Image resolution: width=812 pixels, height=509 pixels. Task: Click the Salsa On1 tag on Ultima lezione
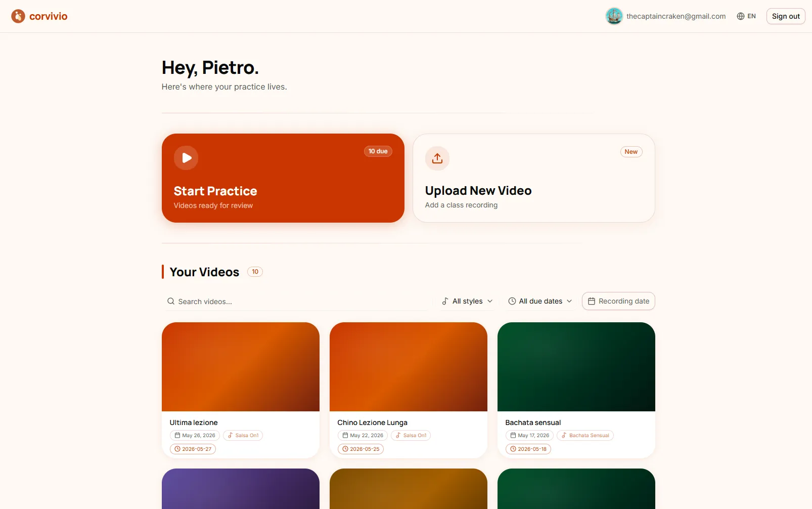[x=243, y=435]
